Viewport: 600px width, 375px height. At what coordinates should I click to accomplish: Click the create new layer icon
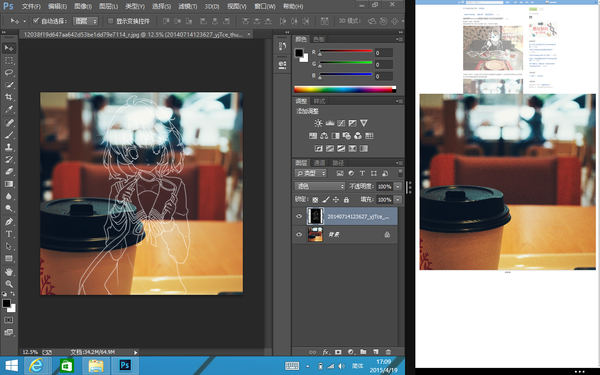376,352
